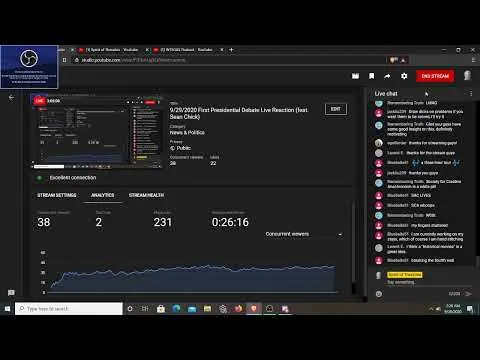This screenshot has height=360, width=480.
Task: Open Firefox from the taskbar
Action: point(238,309)
